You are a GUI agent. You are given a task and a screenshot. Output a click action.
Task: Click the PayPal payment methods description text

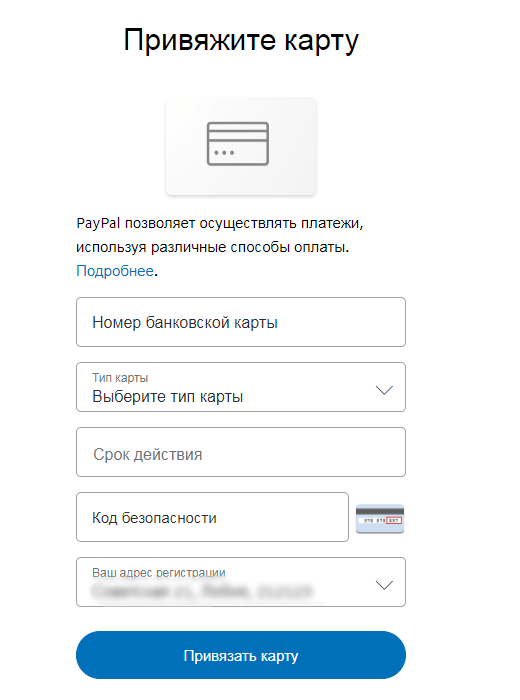pyautogui.click(x=220, y=235)
